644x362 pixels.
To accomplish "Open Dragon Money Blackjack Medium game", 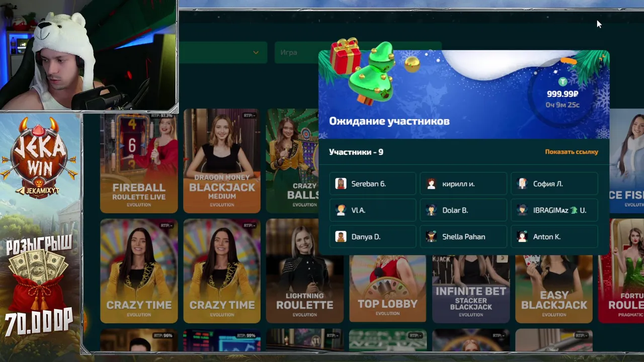I will pos(222,161).
